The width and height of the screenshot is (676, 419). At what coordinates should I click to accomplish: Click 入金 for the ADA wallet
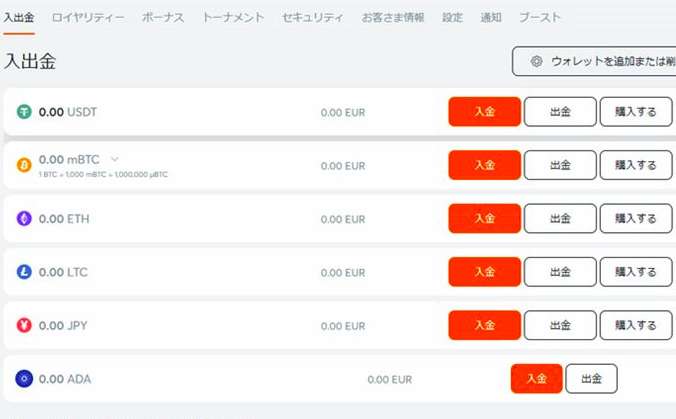537,378
